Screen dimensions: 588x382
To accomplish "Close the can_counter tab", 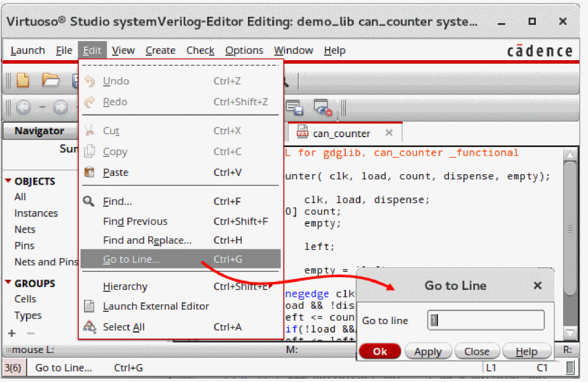I will 389,133.
